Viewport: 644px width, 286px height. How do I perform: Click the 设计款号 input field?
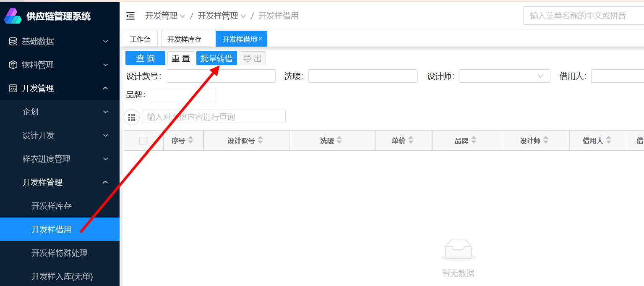(220, 76)
